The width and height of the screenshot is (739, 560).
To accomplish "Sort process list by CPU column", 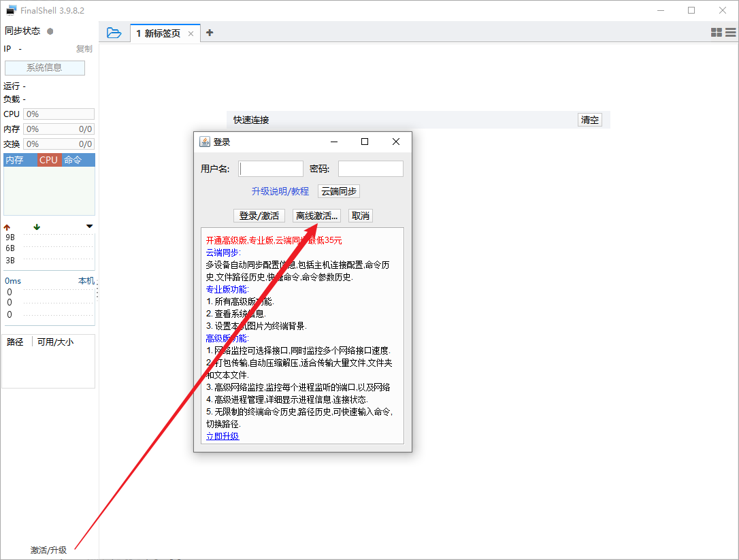I will (x=48, y=160).
